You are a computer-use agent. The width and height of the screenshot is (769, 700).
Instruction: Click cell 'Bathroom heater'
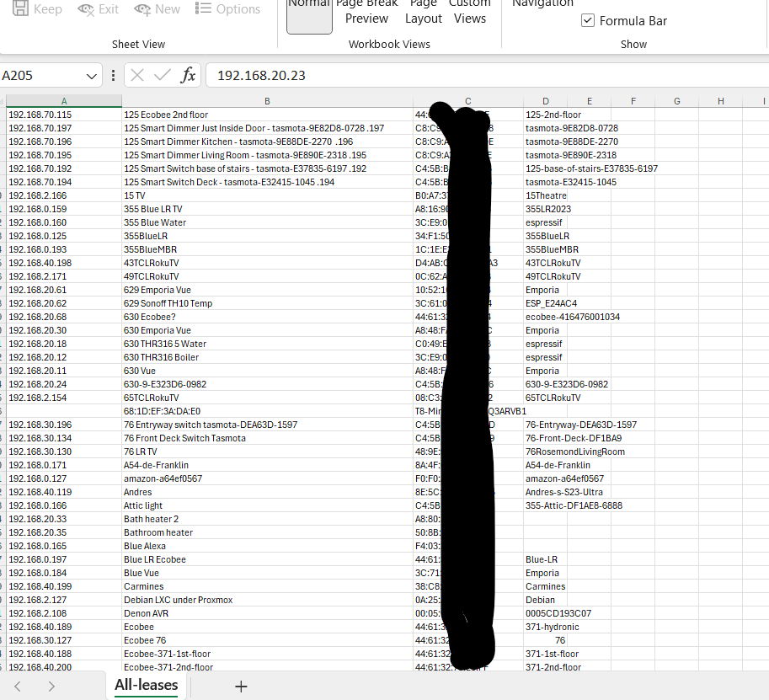(x=267, y=532)
